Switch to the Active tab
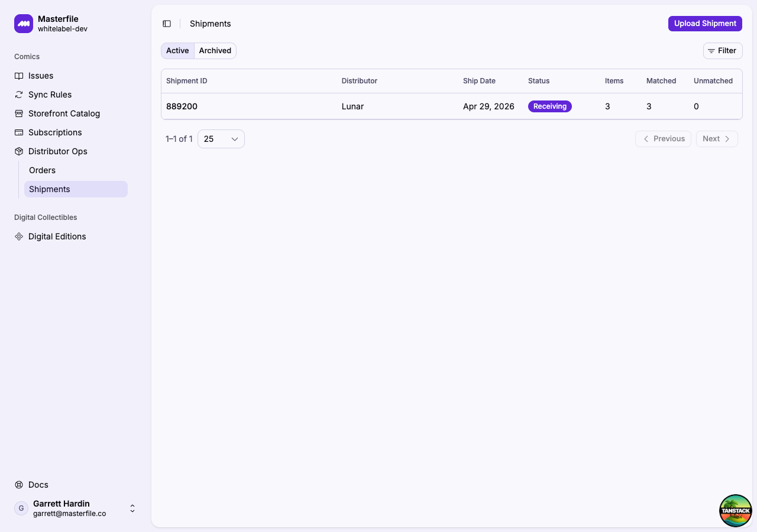Screen dimensions: 757x532 [177, 51]
